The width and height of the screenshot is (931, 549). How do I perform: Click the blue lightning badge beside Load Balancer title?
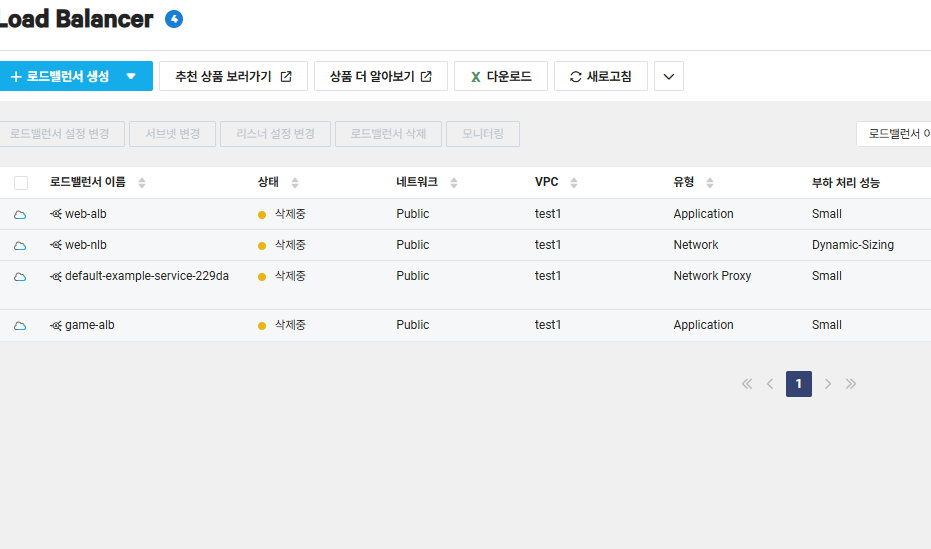pos(174,19)
